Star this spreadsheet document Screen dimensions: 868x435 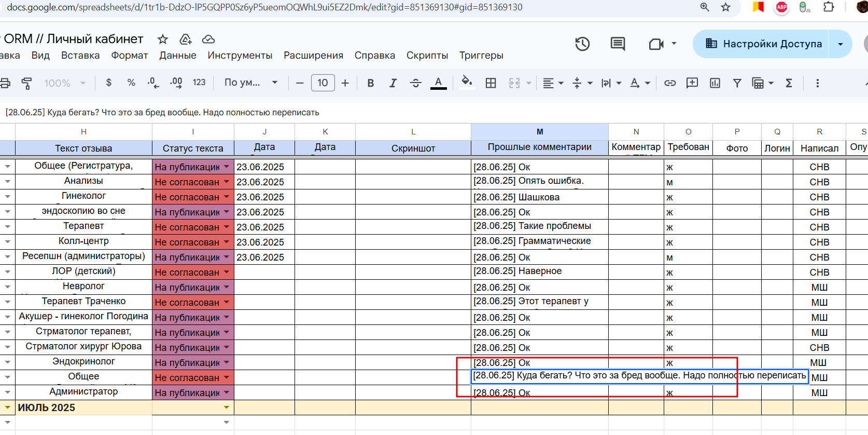(163, 39)
